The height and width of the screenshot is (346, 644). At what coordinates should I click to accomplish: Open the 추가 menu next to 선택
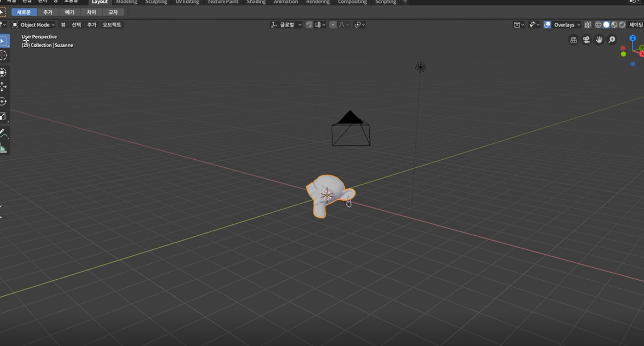click(x=92, y=24)
